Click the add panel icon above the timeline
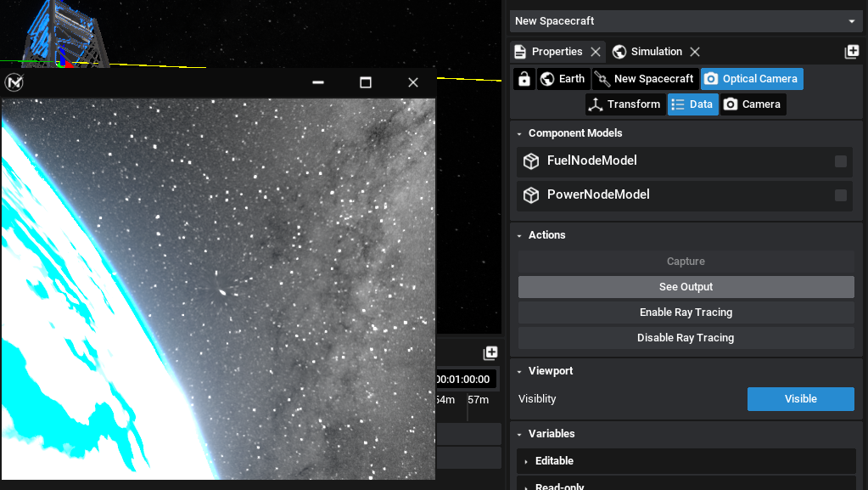The width and height of the screenshot is (868, 490). [490, 353]
